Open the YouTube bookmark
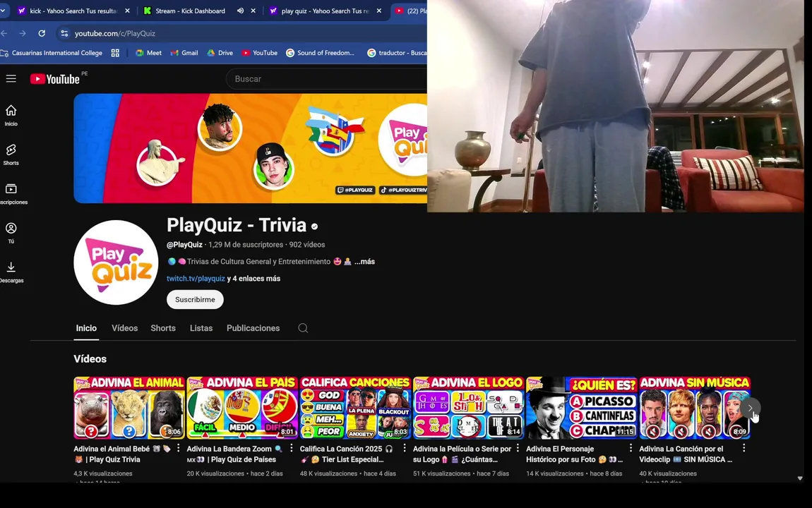This screenshot has height=508, width=812. 259,53
